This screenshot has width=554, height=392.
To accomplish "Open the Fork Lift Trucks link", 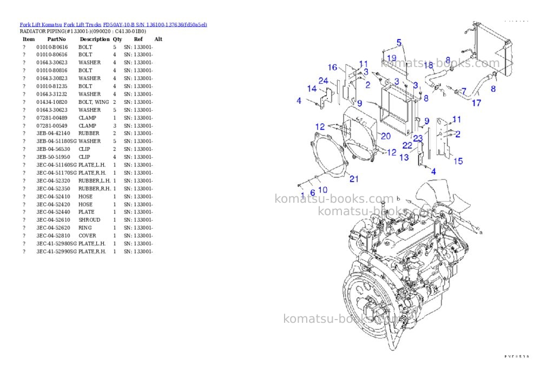I will [82, 25].
